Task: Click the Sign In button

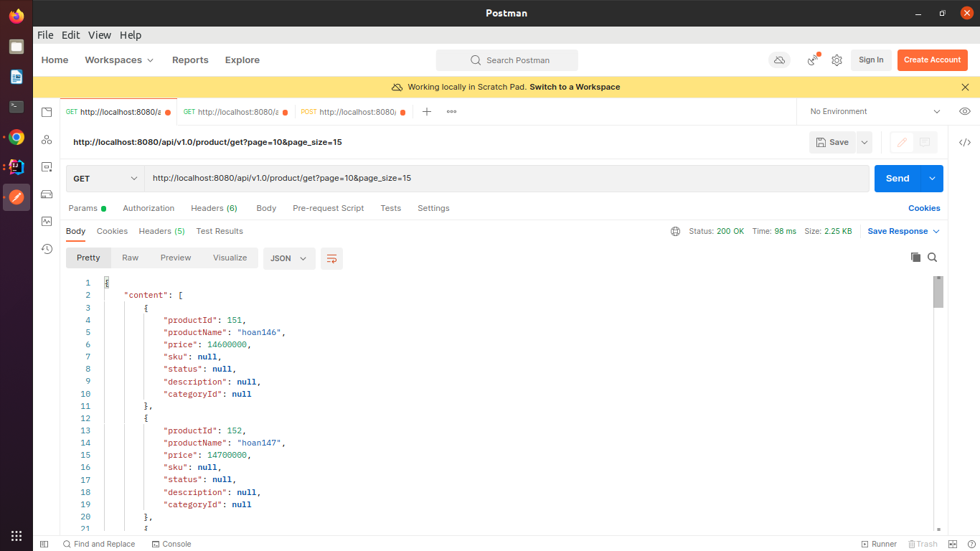Action: pos(871,60)
